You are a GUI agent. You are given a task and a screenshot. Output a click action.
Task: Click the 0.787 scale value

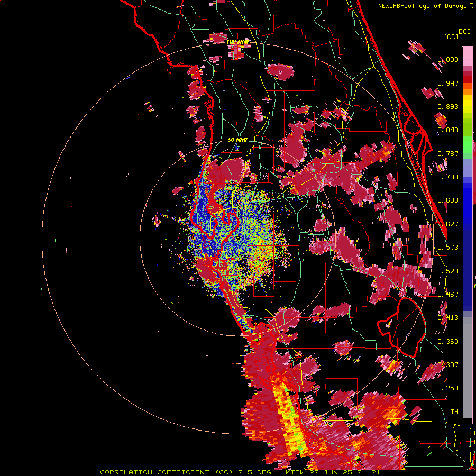(x=448, y=153)
